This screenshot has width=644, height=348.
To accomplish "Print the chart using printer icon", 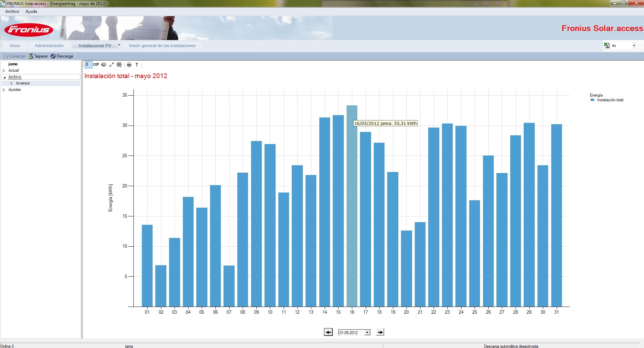I will pyautogui.click(x=129, y=65).
